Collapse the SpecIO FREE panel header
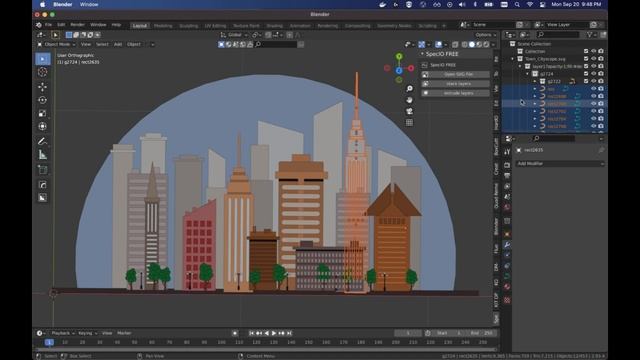The width and height of the screenshot is (640, 360). point(442,54)
